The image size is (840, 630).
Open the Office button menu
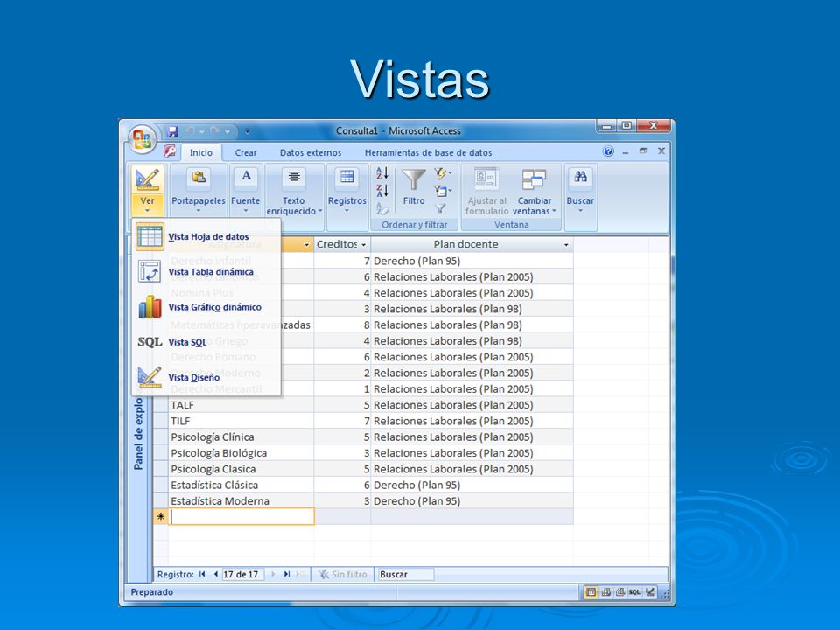pyautogui.click(x=143, y=139)
